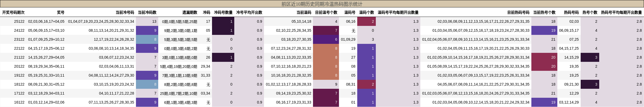Click cold numbers 08,11,13,14,20,21,29,31,32

click(111, 30)
